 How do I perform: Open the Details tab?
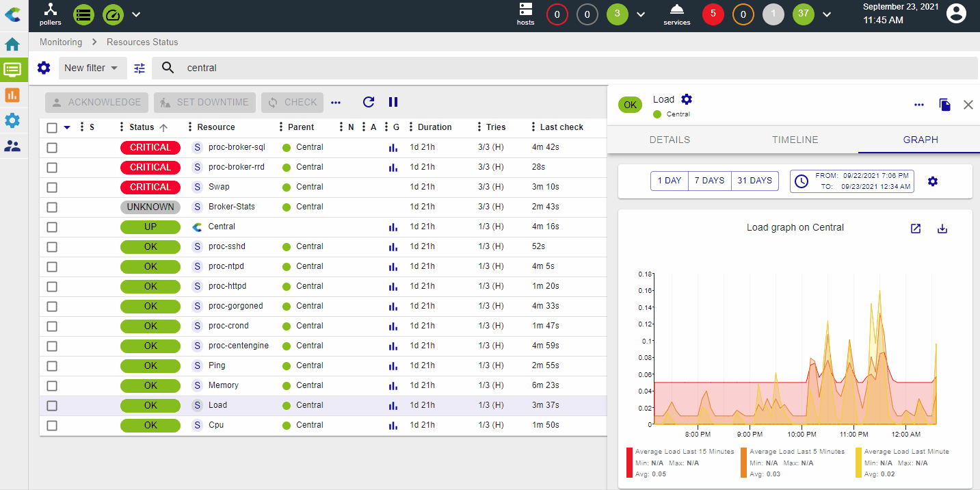(x=670, y=140)
